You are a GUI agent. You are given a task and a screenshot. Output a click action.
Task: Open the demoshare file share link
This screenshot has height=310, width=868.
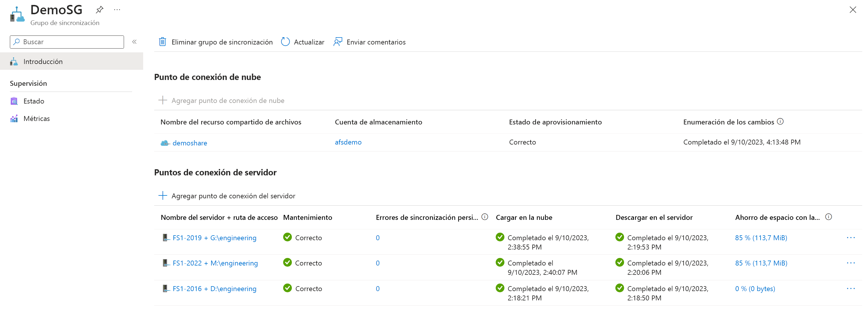[190, 143]
